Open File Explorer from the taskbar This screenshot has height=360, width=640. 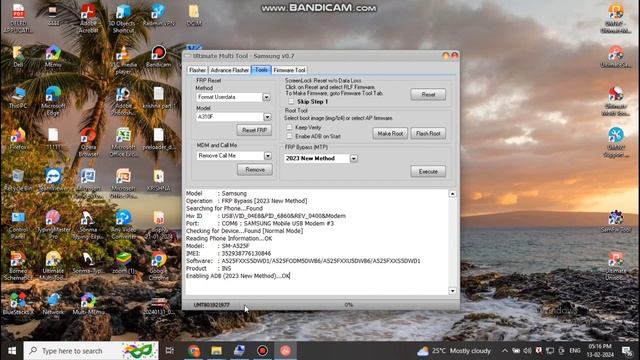click(216, 351)
